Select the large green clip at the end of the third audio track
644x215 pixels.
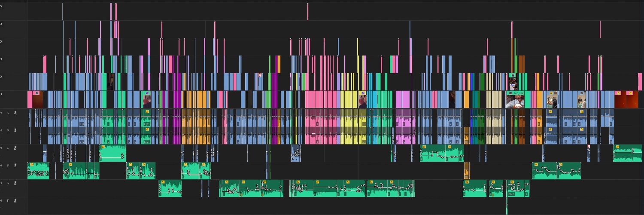point(627,153)
